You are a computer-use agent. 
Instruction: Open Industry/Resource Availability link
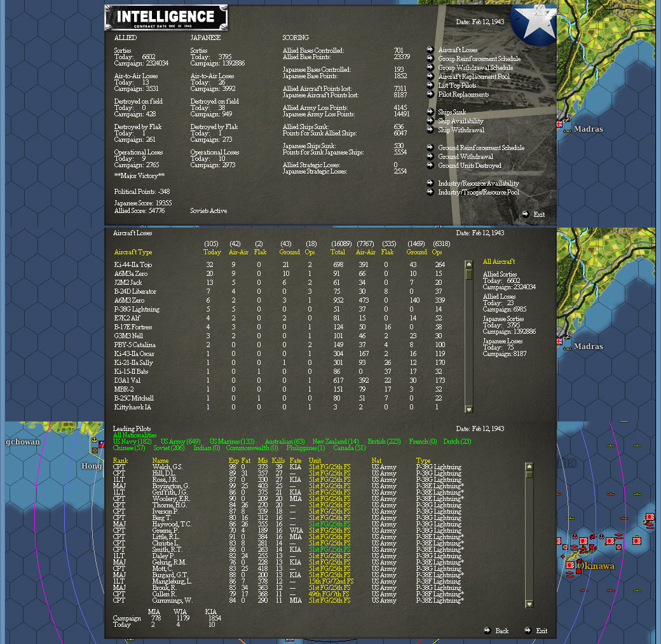[x=479, y=183]
